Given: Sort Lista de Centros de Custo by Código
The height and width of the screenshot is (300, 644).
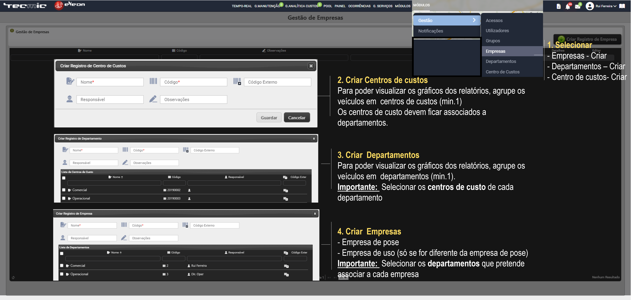Looking at the screenshot, I should tap(174, 177).
